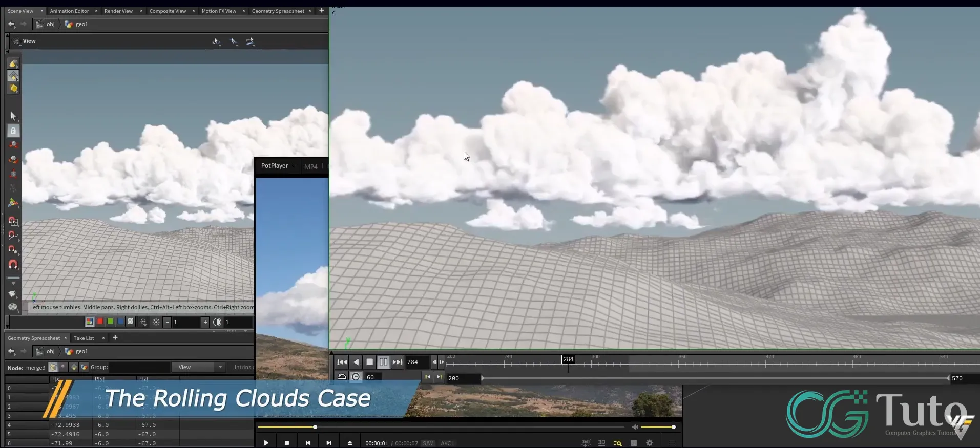Choose the arrow Select tool

pyautogui.click(x=13, y=116)
